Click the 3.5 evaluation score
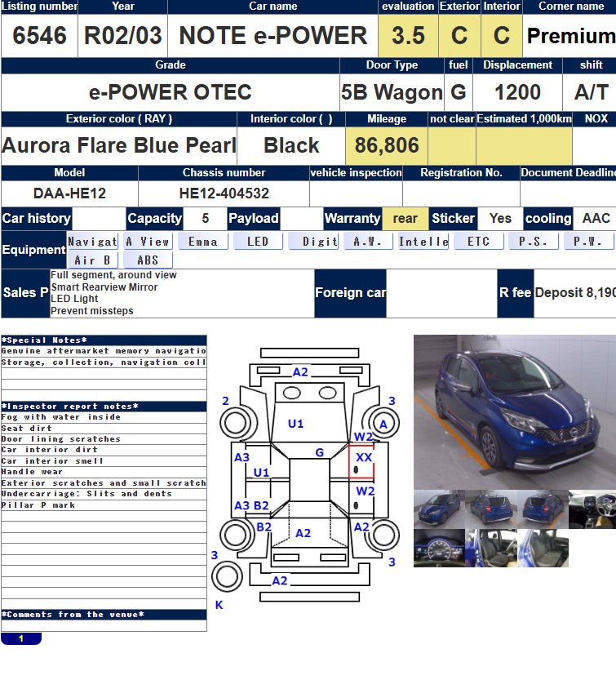Viewport: 616px width, 680px height. point(408,36)
